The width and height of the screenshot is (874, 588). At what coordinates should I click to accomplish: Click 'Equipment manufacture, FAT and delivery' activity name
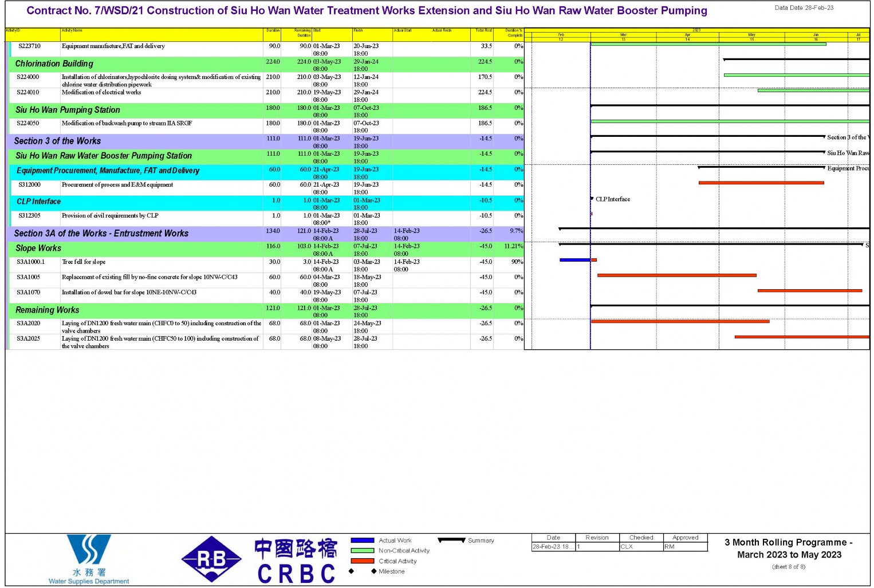click(113, 46)
